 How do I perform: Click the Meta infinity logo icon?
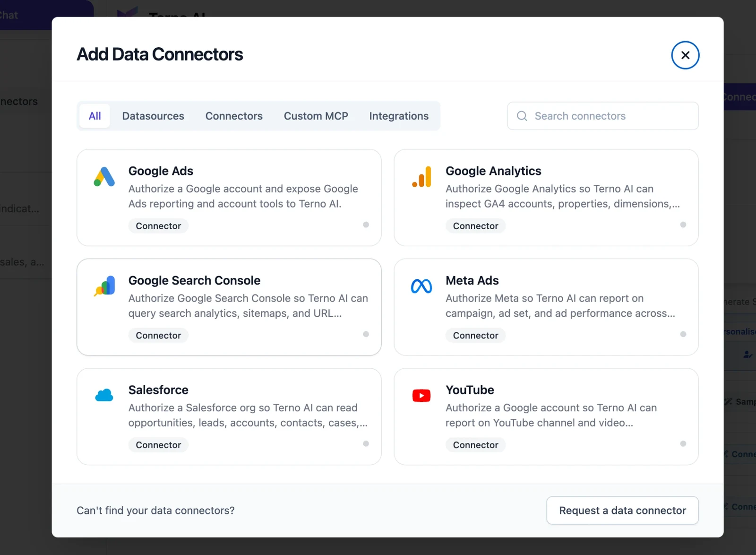(421, 286)
